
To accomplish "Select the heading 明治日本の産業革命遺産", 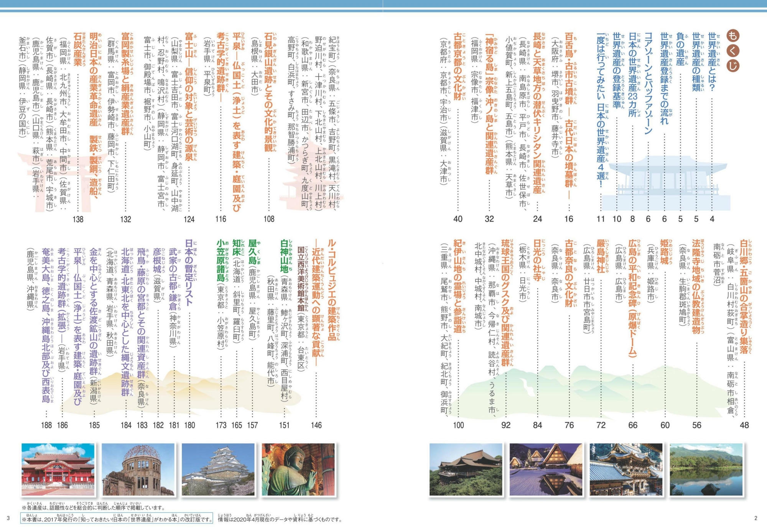I will pos(94,79).
